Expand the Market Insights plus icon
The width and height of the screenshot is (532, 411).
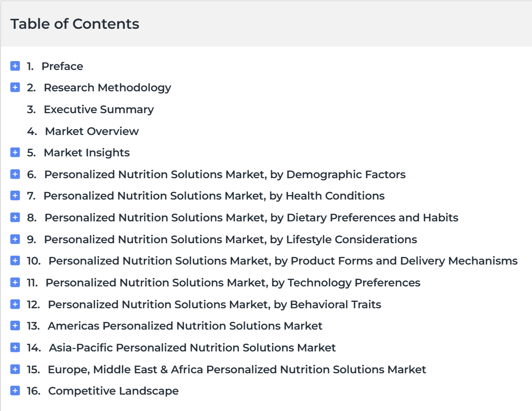pyautogui.click(x=15, y=152)
